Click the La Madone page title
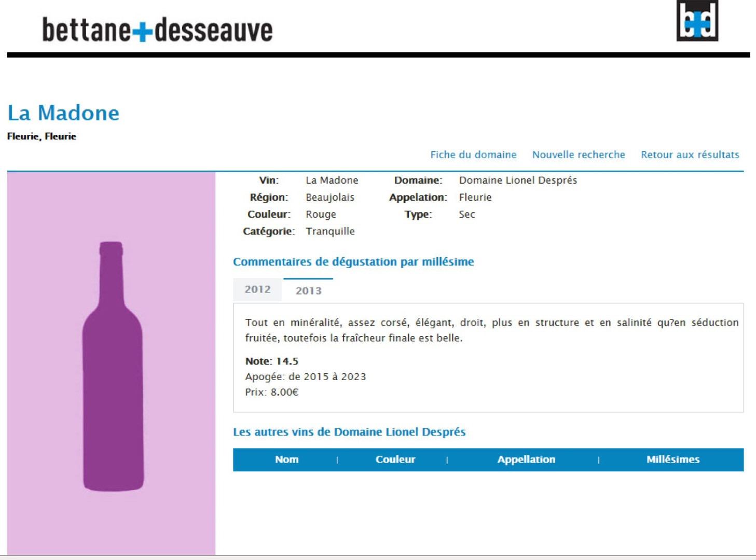The width and height of the screenshot is (756, 560). [x=63, y=113]
